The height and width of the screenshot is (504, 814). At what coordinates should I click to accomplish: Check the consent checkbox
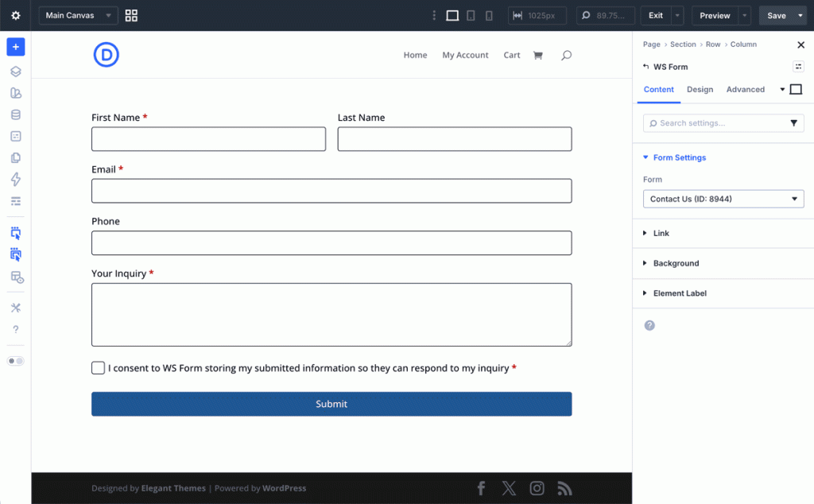(x=98, y=368)
